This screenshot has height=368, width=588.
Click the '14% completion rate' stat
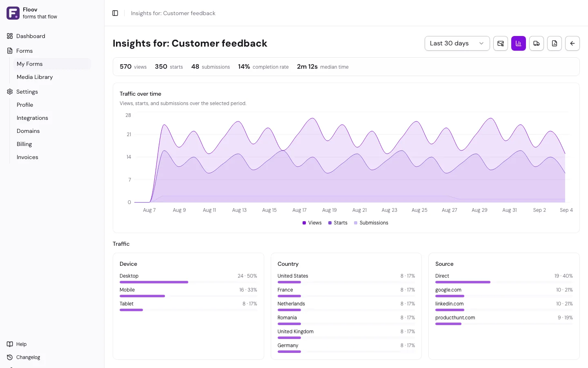pos(263,67)
